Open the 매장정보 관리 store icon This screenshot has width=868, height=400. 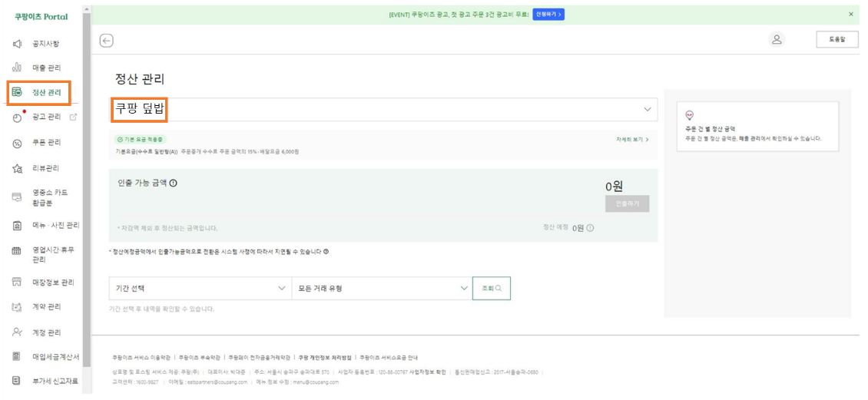[x=17, y=283]
